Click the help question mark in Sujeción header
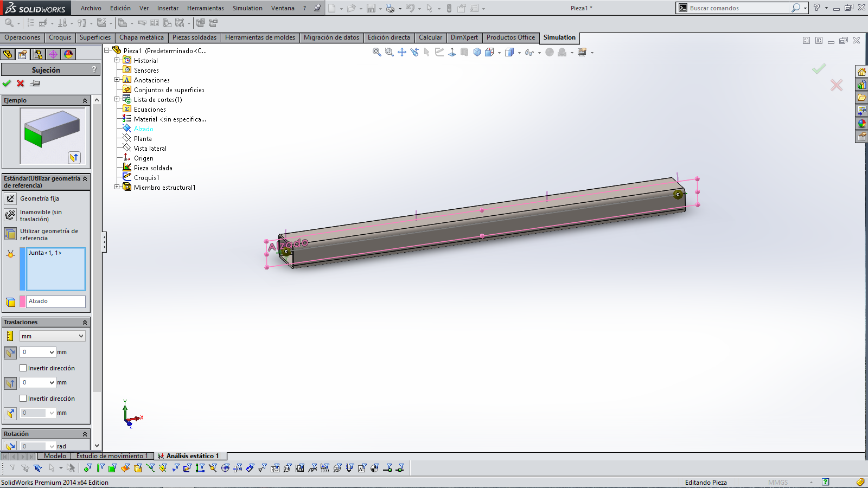 94,69
